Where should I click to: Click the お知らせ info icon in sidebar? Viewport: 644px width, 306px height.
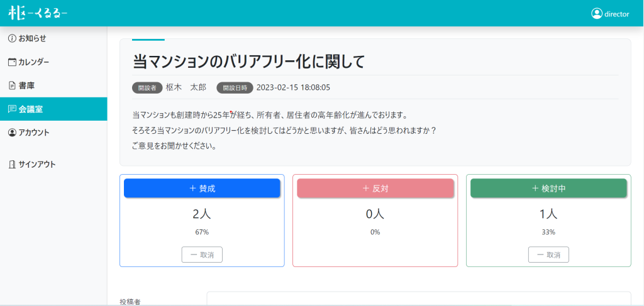pyautogui.click(x=13, y=38)
